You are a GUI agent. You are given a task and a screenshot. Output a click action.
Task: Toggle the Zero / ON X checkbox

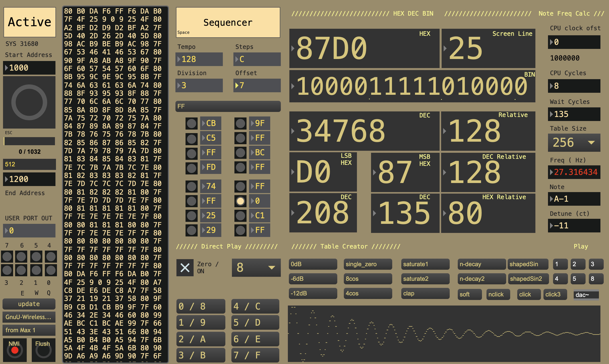coord(185,267)
